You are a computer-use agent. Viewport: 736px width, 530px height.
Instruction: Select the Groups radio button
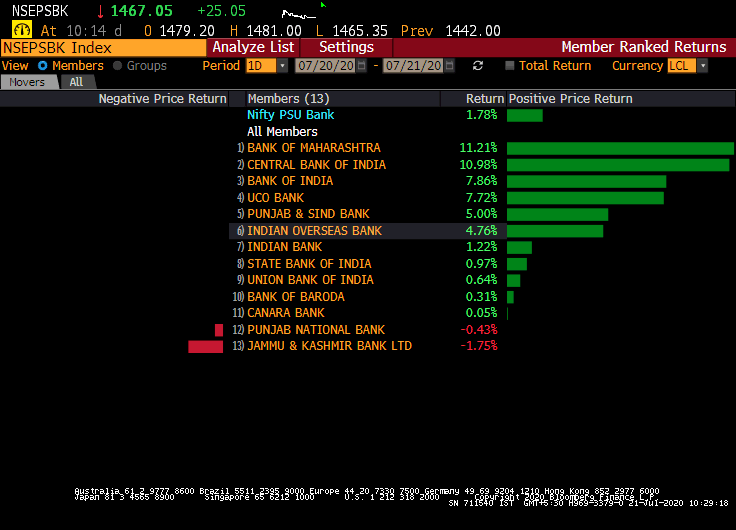click(118, 66)
